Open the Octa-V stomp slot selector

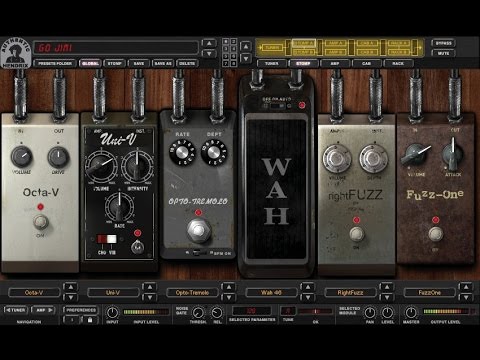pyautogui.click(x=34, y=292)
